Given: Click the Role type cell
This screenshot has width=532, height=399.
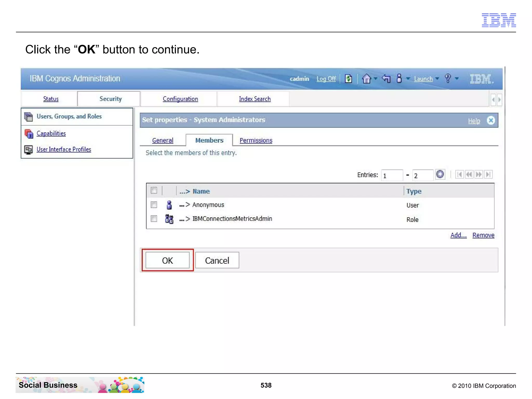Looking at the screenshot, I should (x=412, y=220).
